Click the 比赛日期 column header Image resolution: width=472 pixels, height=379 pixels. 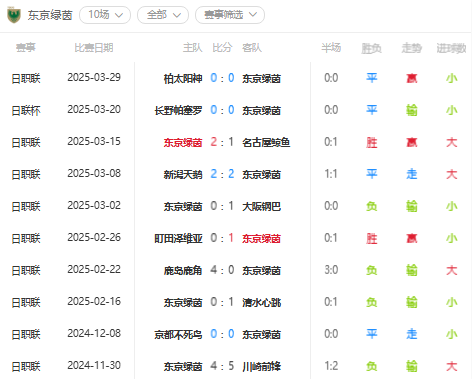(x=94, y=48)
